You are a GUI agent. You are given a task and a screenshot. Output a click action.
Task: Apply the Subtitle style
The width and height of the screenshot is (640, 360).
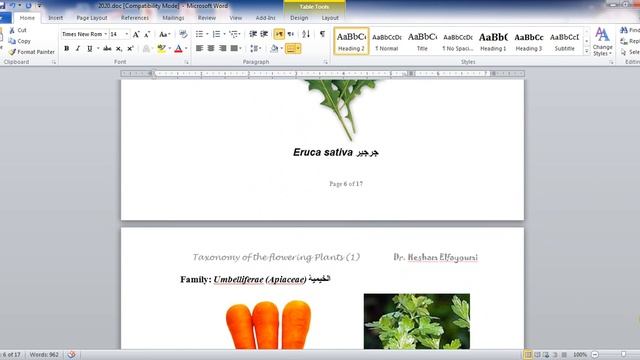564,41
